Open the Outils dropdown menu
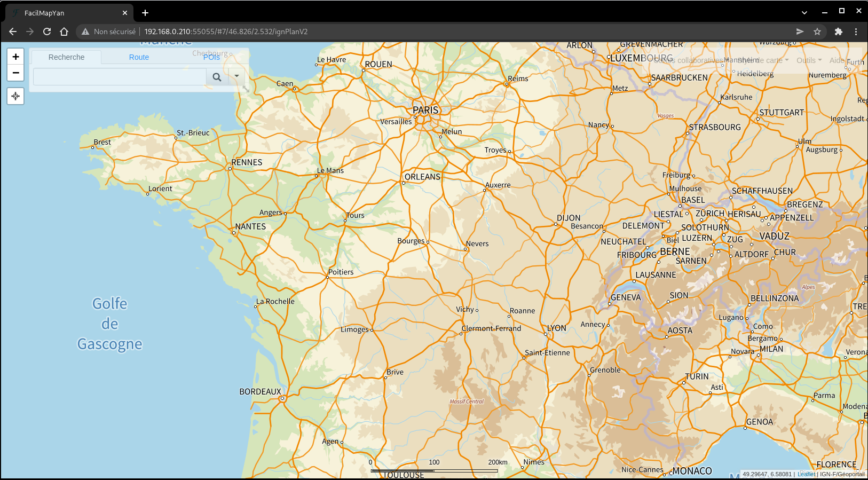Viewport: 868px width, 480px height. coord(809,60)
